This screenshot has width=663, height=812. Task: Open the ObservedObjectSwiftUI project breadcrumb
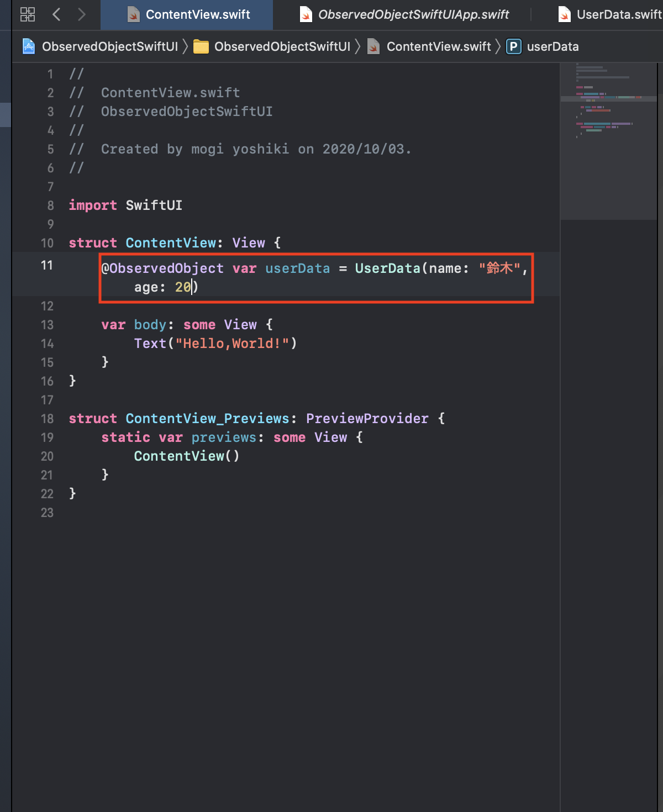(x=110, y=46)
